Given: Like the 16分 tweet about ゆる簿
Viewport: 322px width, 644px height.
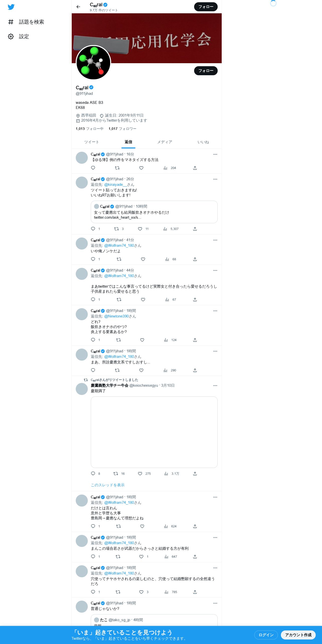Looking at the screenshot, I should [141, 168].
